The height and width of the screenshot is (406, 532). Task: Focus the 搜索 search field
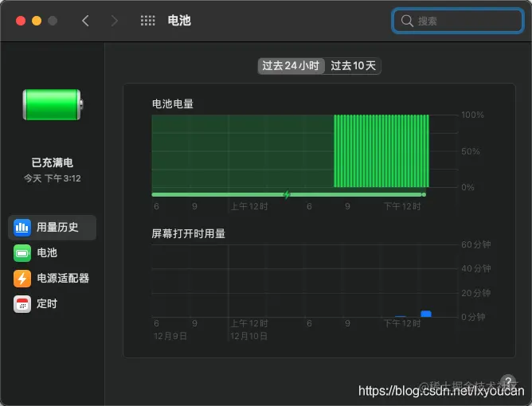(x=458, y=21)
